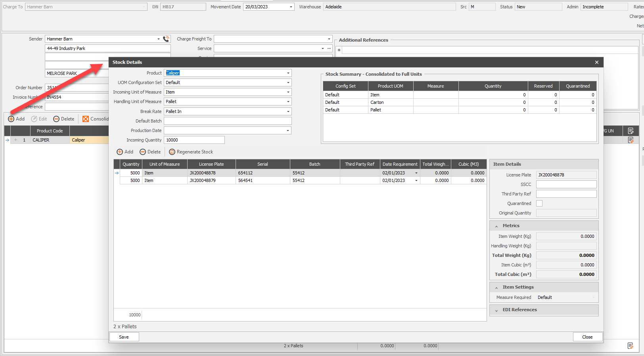
Task: Click Incoming Quantity field
Action: [x=194, y=140]
